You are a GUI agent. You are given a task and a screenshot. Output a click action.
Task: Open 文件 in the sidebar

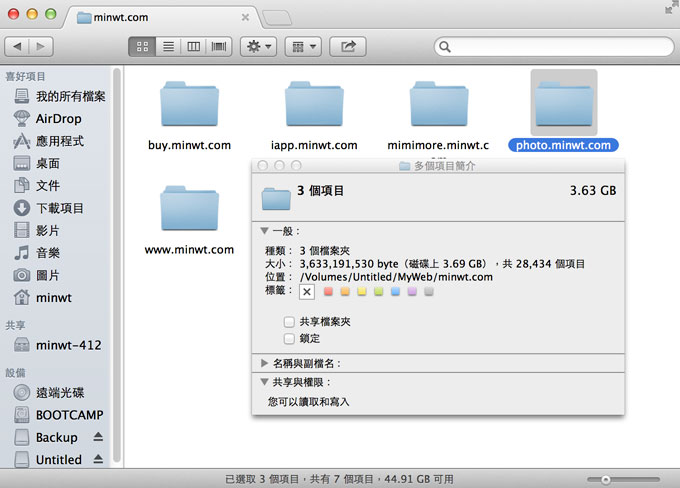tap(37, 186)
